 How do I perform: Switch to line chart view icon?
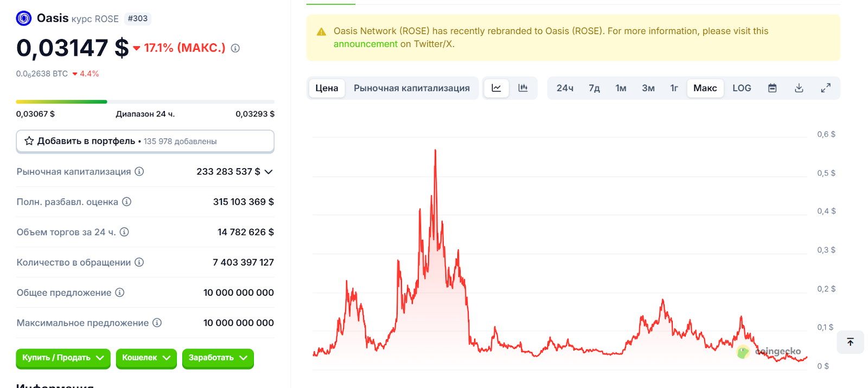point(496,88)
